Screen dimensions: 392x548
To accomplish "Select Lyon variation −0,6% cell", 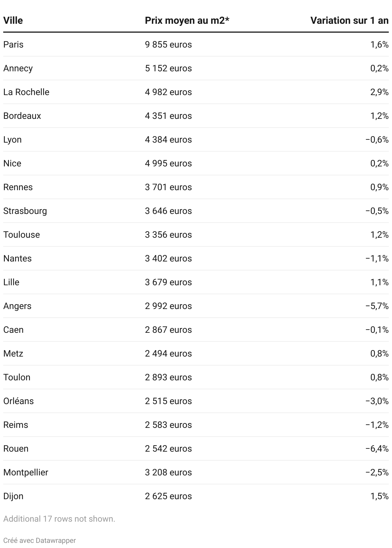I will tap(377, 139).
